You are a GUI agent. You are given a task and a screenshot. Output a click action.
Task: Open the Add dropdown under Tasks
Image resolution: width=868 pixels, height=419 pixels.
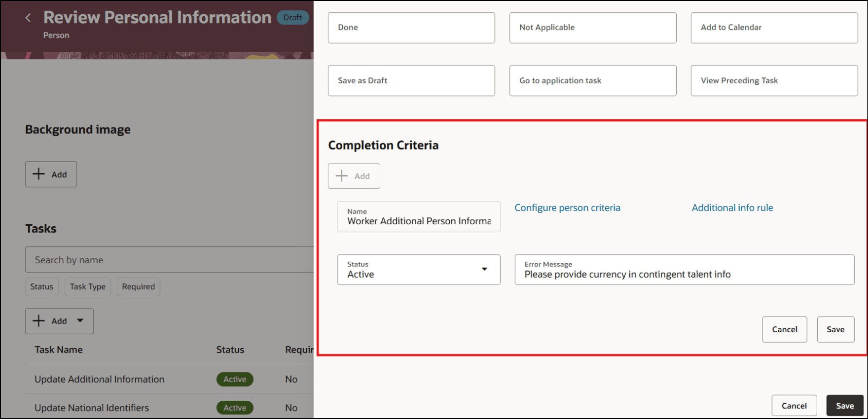(x=59, y=321)
